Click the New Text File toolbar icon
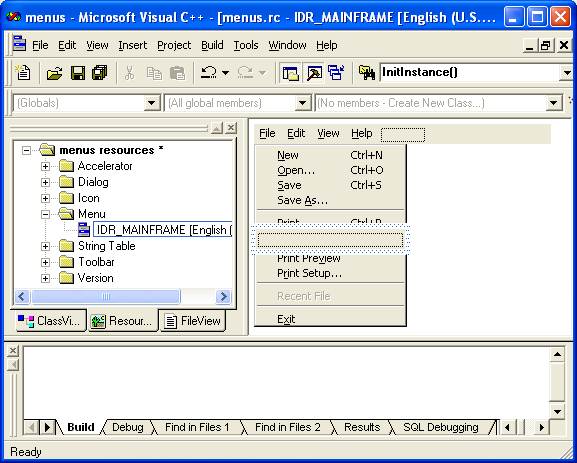Image resolution: width=577 pixels, height=463 pixels. coord(23,73)
